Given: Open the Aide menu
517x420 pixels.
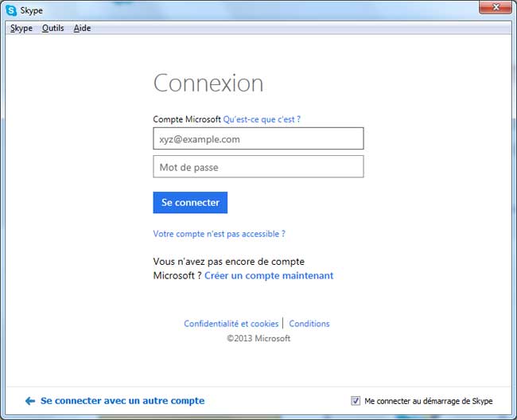Looking at the screenshot, I should (x=82, y=29).
